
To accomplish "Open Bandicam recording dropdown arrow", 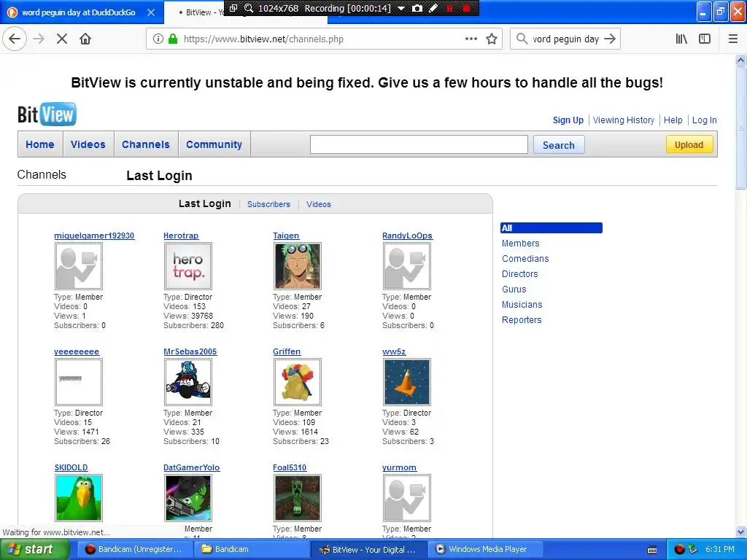I will [401, 8].
